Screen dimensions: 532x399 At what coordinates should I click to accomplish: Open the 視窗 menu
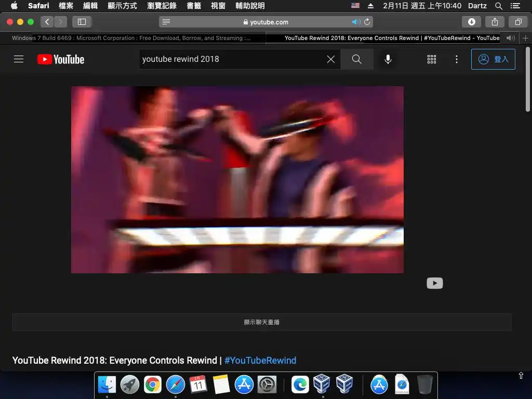[x=218, y=5]
